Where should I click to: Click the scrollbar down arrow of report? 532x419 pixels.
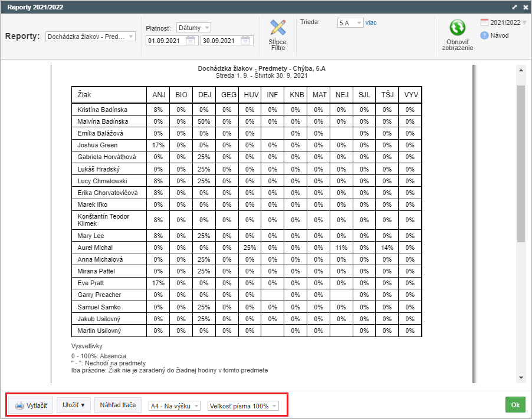pyautogui.click(x=521, y=378)
